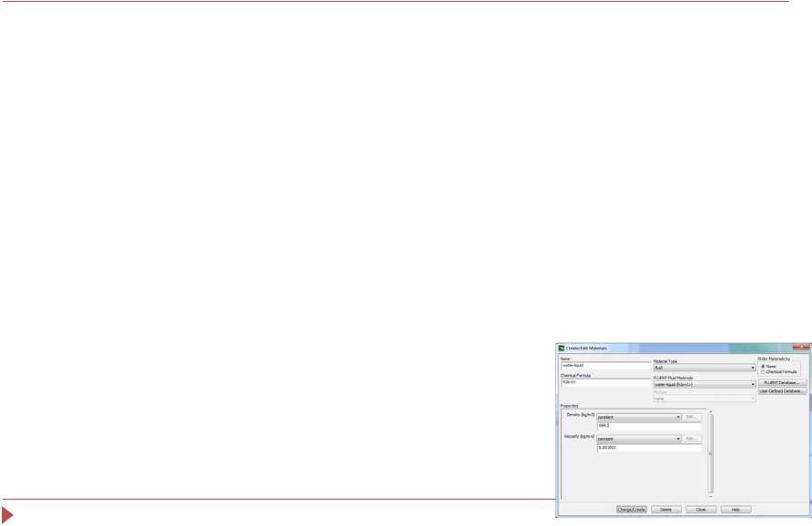Click the Change/Create button
The image size is (812, 526).
[631, 510]
